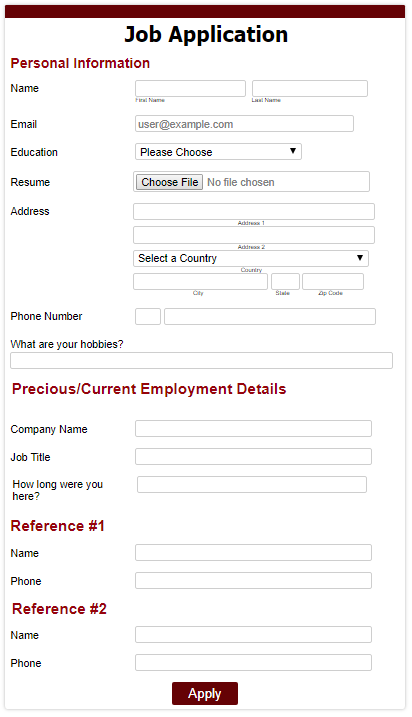Click the Reference #1 Name field
The width and height of the screenshot is (412, 717).
pyautogui.click(x=253, y=552)
